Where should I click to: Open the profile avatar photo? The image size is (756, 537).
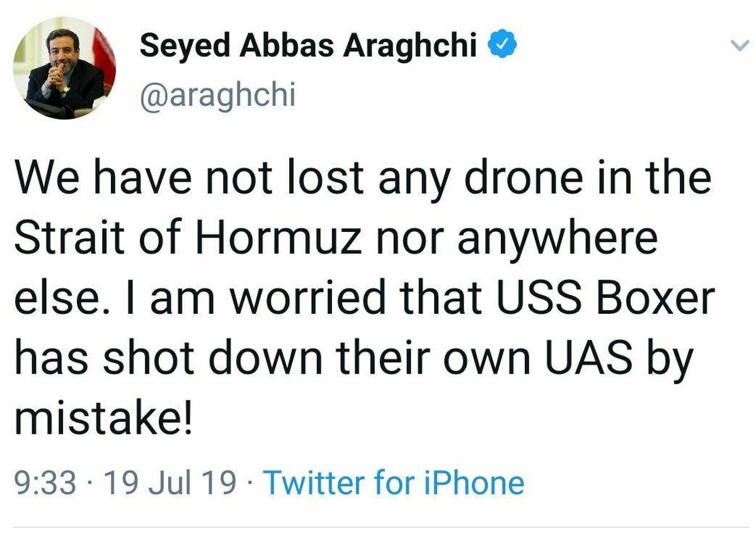pyautogui.click(x=64, y=68)
